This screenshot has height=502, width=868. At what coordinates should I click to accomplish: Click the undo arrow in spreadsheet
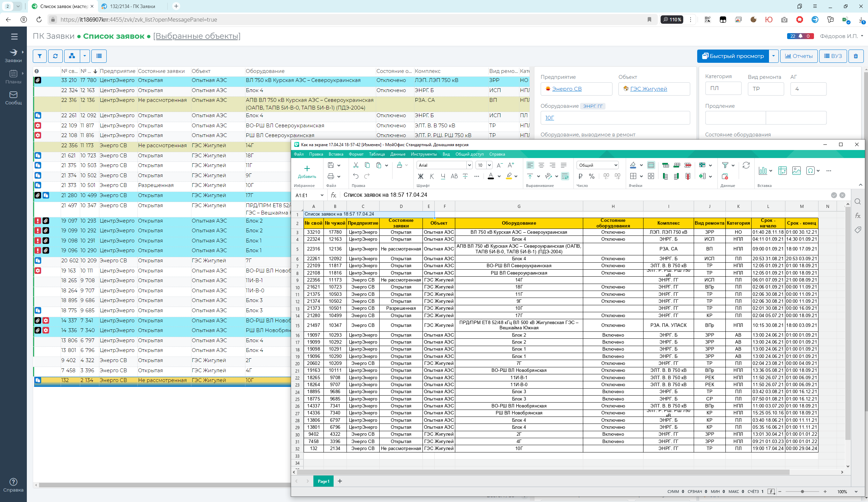(356, 177)
